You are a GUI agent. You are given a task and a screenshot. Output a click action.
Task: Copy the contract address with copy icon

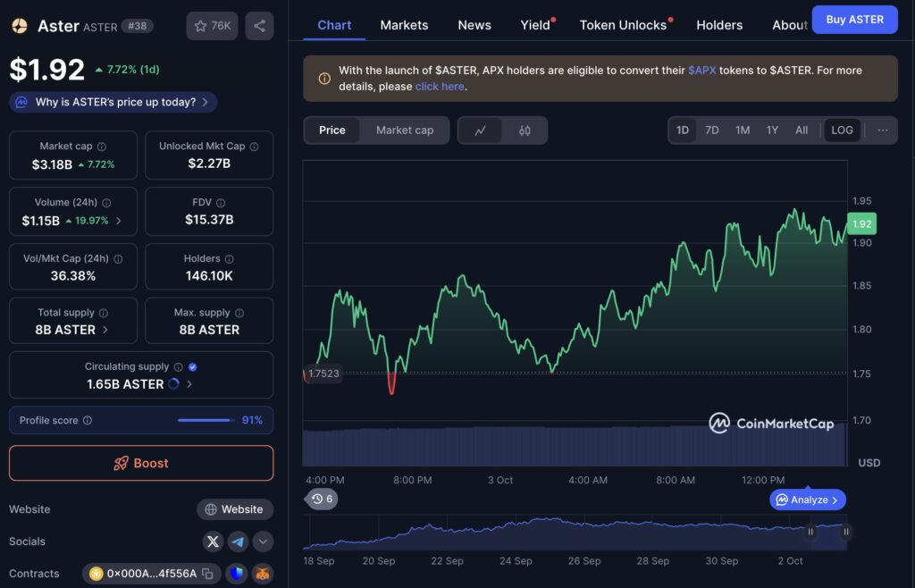click(207, 574)
